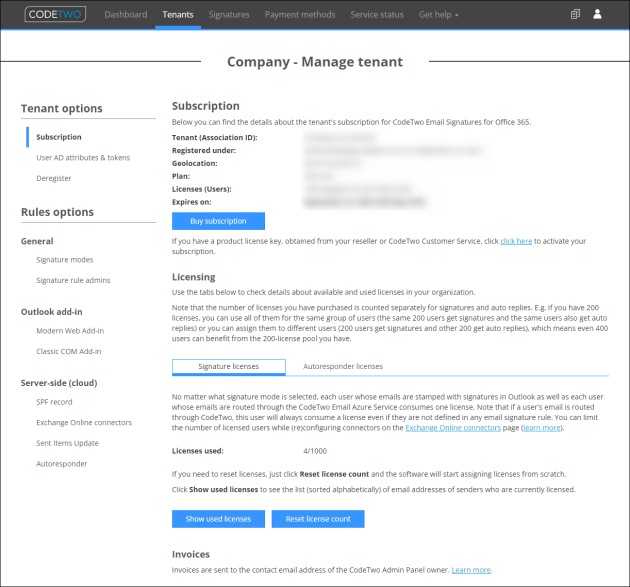
Task: Open the user account profile icon
Action: [597, 14]
